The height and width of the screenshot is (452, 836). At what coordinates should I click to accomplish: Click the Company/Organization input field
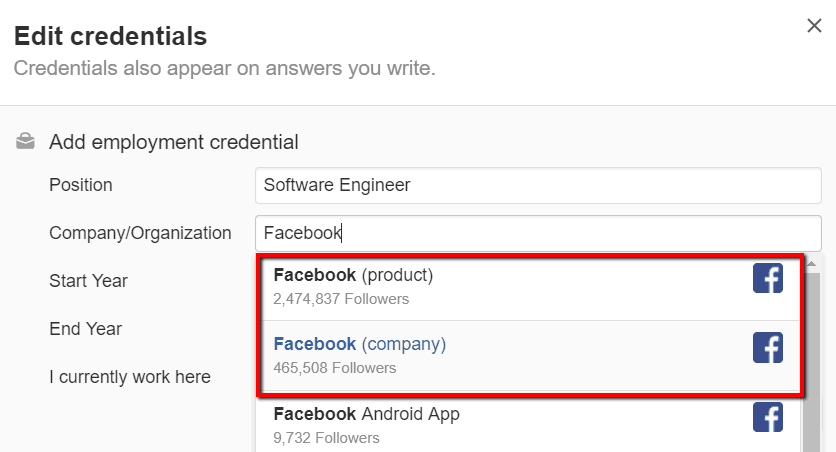click(x=538, y=233)
